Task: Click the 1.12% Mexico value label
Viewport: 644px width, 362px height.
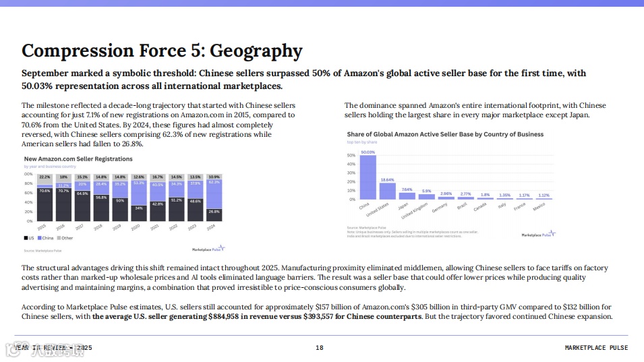Action: 544,195
